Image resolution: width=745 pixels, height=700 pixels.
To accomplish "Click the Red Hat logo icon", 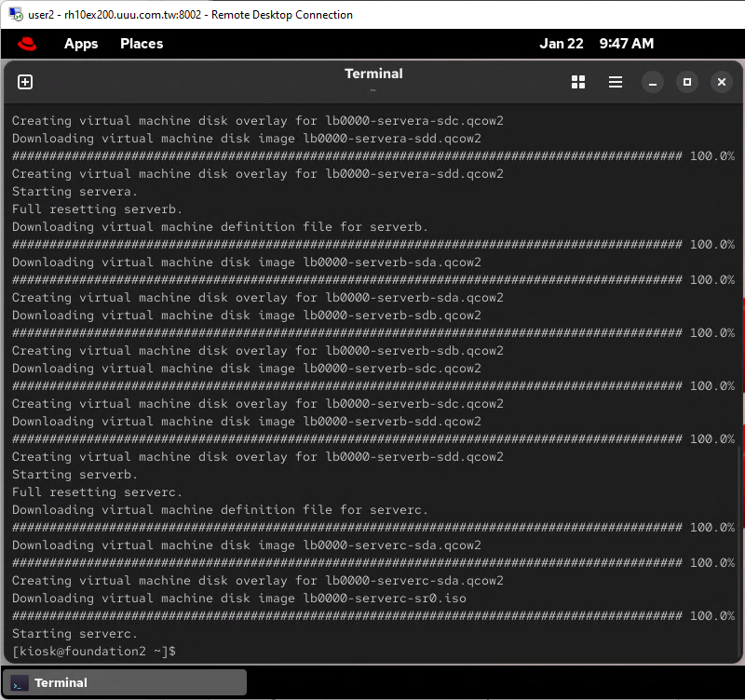I will [x=26, y=44].
